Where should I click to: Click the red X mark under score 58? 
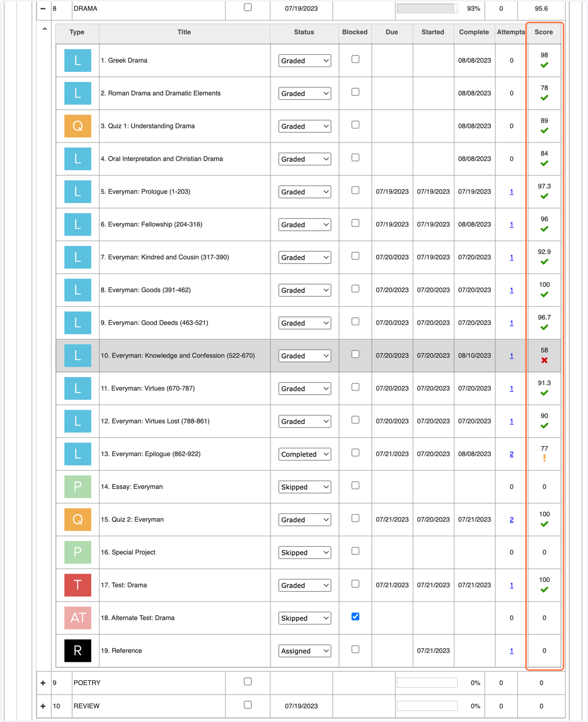point(544,361)
